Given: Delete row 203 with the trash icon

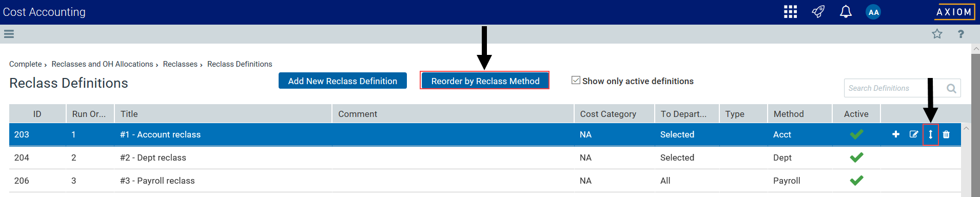Looking at the screenshot, I should click(x=946, y=134).
